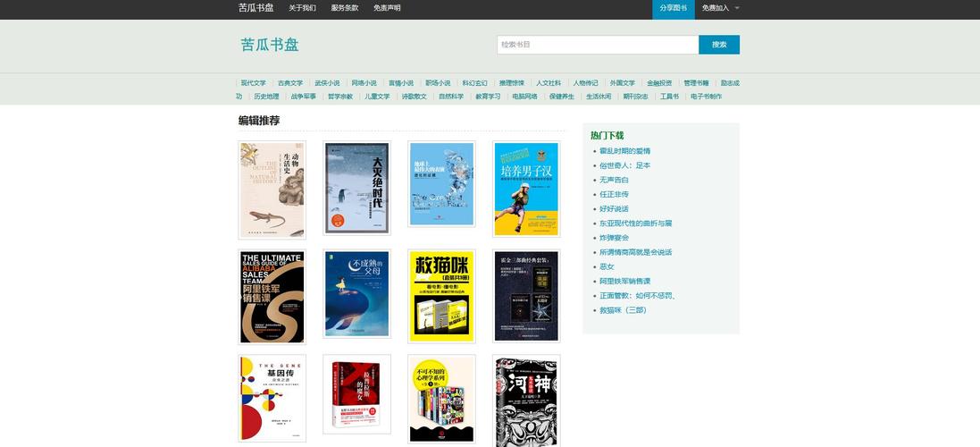The width and height of the screenshot is (980, 447).
Task: Click the large 苦瓜书盘 site logo
Action: [x=270, y=45]
